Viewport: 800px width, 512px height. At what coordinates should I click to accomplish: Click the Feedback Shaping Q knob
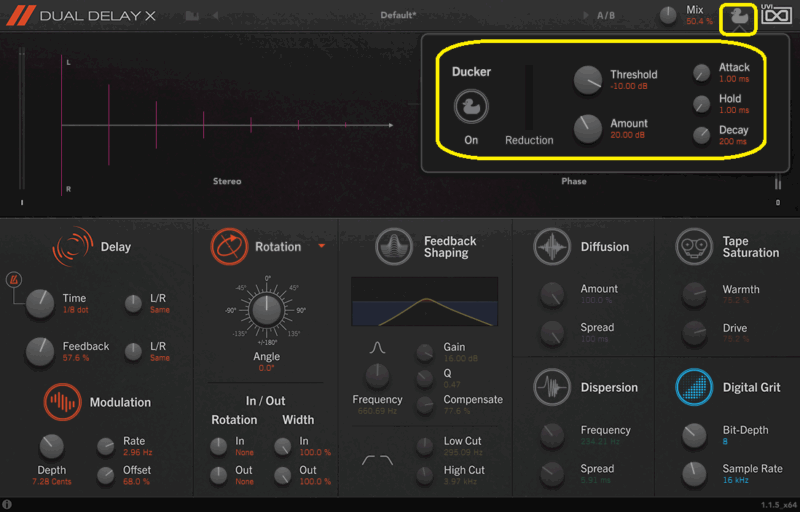point(424,378)
